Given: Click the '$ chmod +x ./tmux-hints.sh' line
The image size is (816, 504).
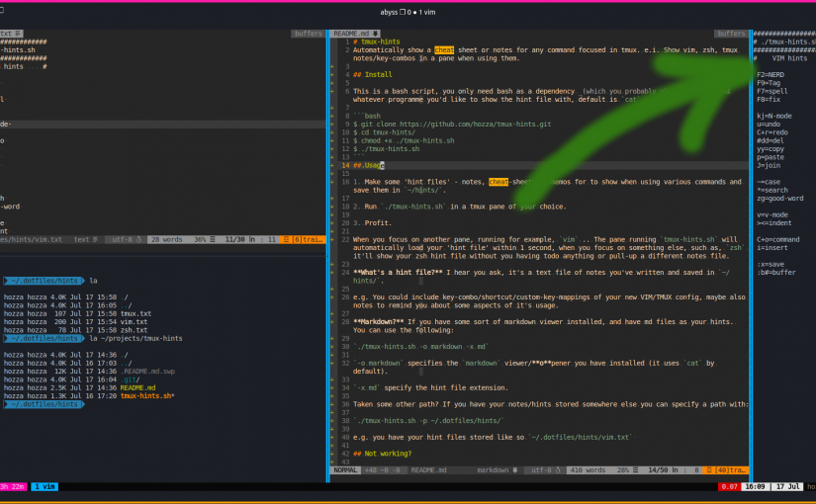Looking at the screenshot, I should coord(404,141).
